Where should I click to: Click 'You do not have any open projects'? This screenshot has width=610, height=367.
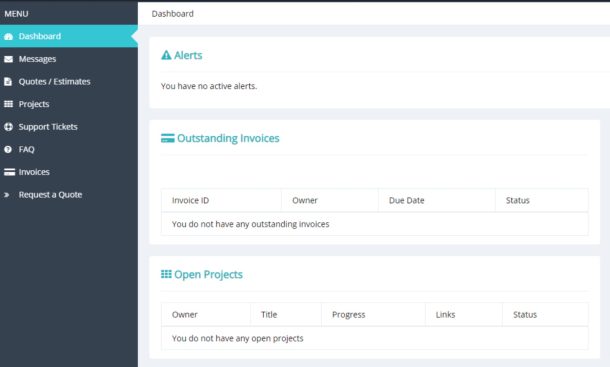pos(237,338)
